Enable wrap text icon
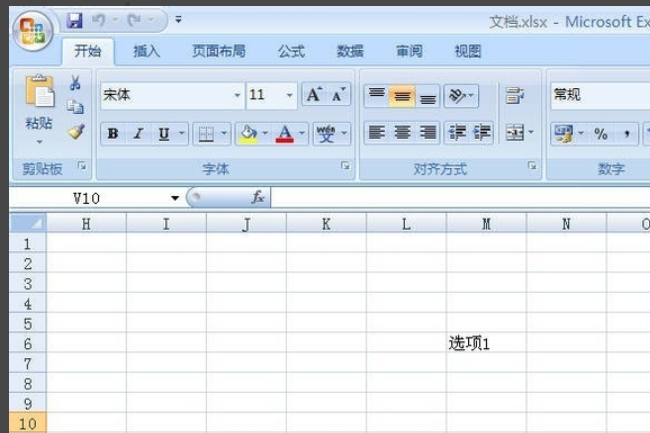650x433 pixels. (x=514, y=96)
